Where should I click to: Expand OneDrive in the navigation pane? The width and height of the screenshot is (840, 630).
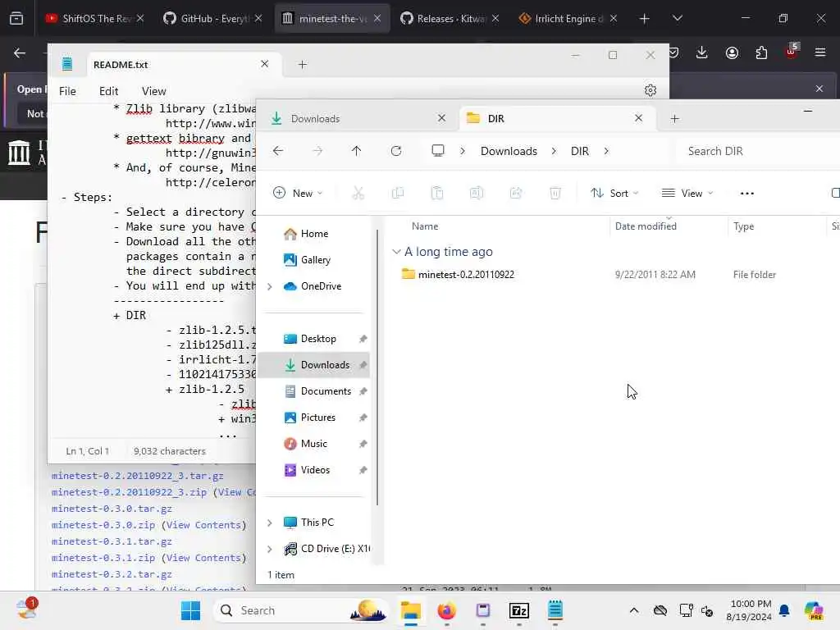point(270,286)
